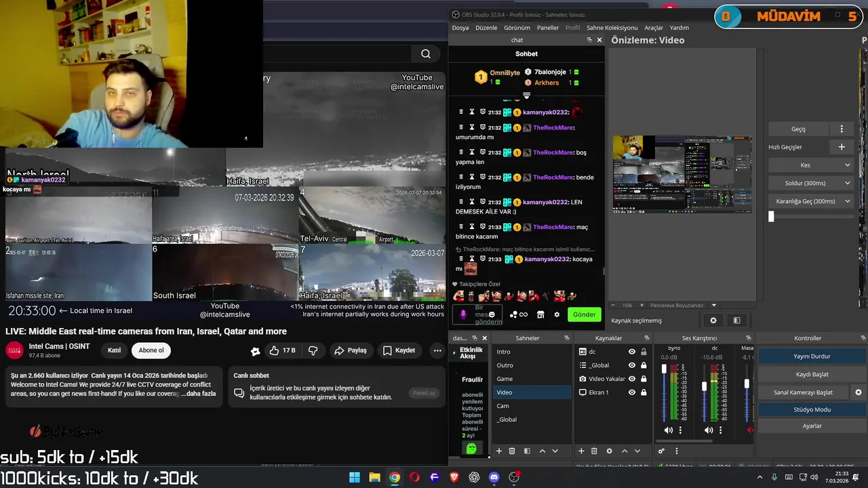Unlock the dc source
Image resolution: width=868 pixels, height=488 pixels.
point(644,352)
